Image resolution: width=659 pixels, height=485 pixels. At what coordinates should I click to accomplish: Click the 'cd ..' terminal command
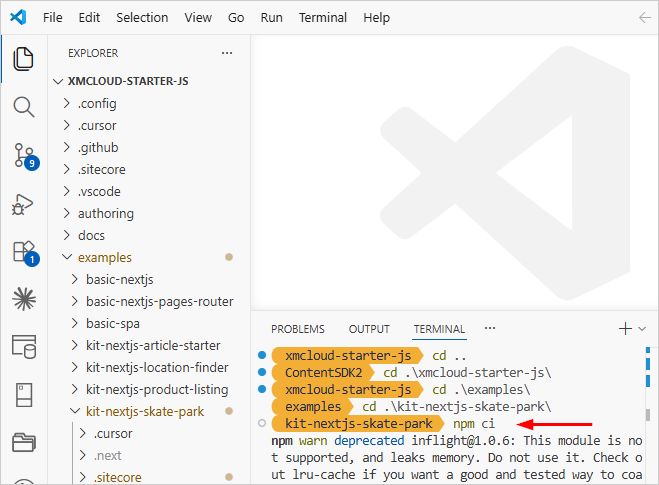click(x=449, y=356)
